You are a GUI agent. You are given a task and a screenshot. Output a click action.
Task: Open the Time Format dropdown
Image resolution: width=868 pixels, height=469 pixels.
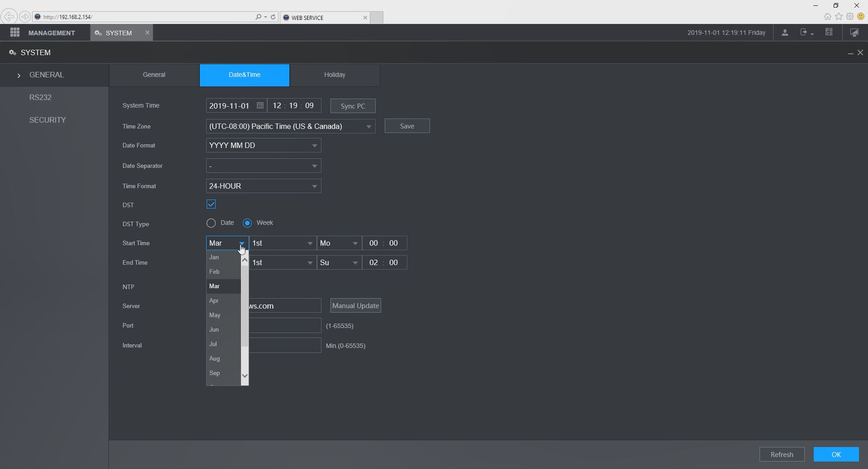[x=264, y=186]
